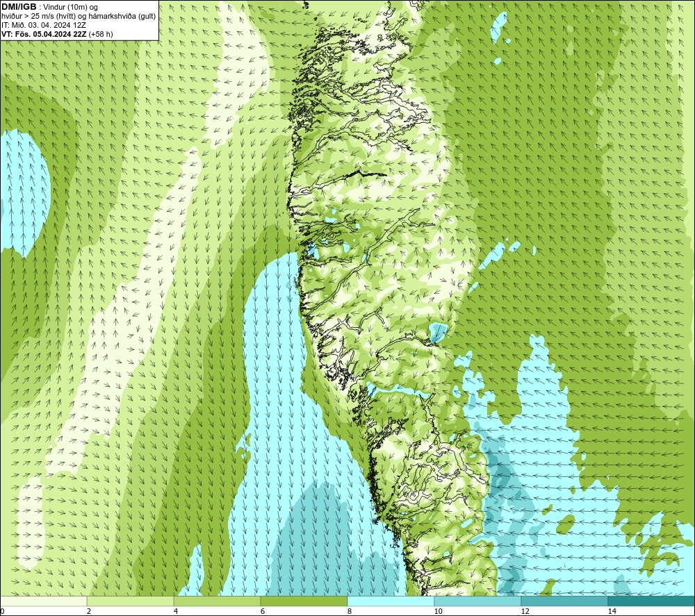Click the 8–10 m/s light cyan swatch
695x616 pixels.
[391, 601]
